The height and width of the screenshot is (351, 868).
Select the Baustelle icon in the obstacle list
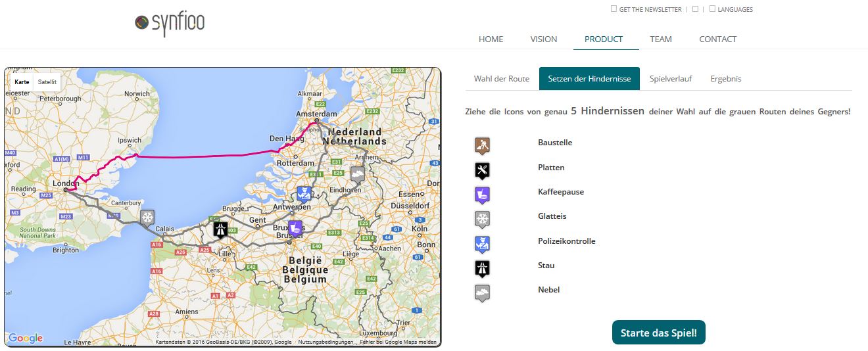[482, 145]
